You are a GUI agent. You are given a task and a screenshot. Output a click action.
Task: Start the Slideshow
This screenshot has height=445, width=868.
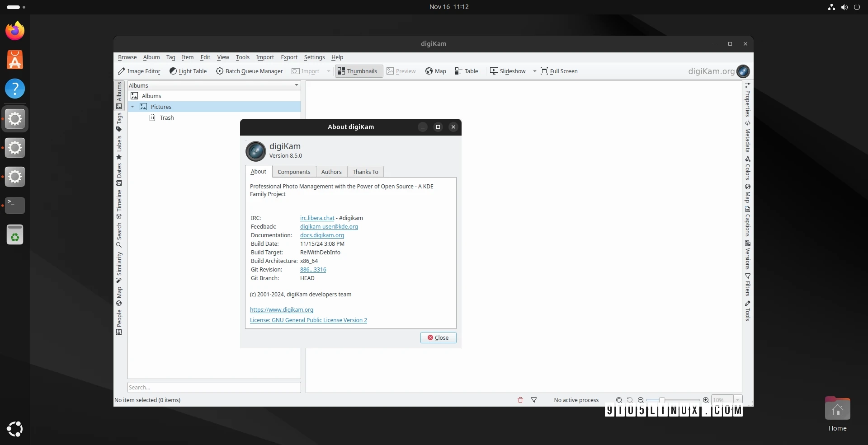[508, 71]
